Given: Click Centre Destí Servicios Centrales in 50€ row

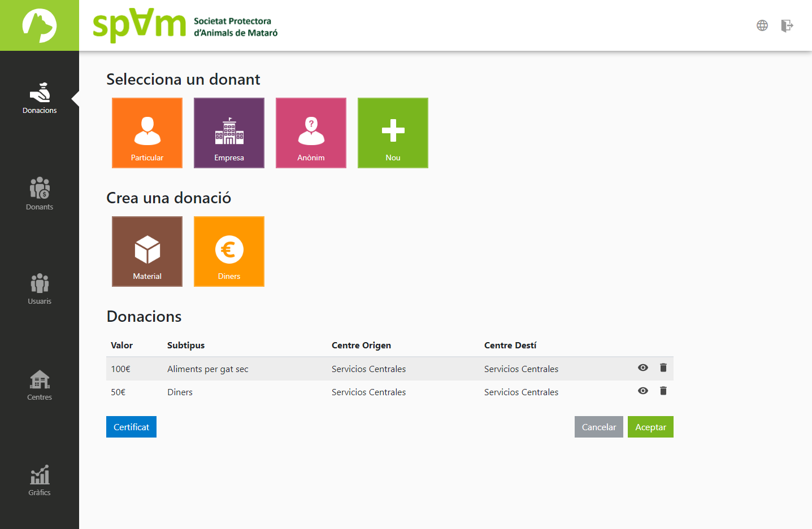Looking at the screenshot, I should pyautogui.click(x=521, y=392).
